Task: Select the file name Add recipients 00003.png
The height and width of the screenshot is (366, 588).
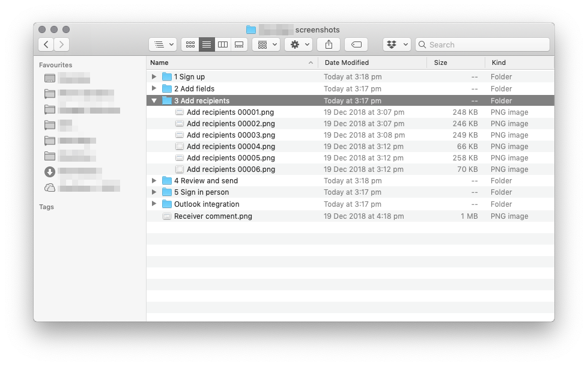Action: click(x=231, y=135)
